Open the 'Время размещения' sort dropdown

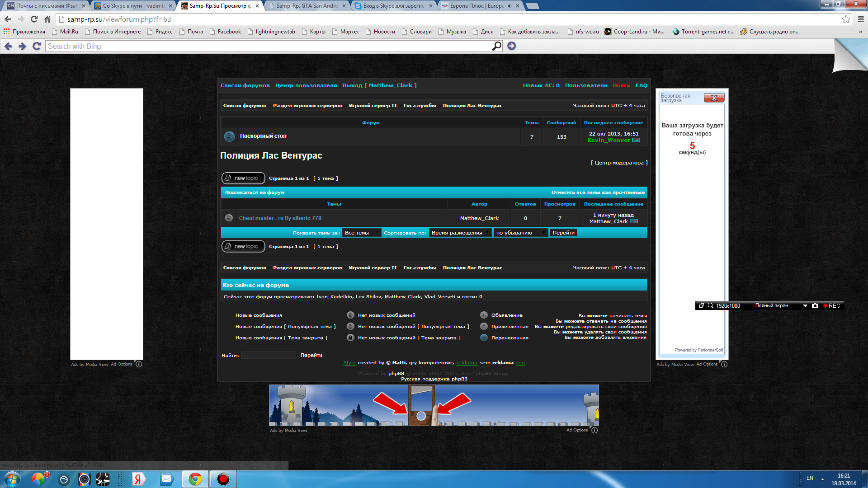(x=460, y=233)
